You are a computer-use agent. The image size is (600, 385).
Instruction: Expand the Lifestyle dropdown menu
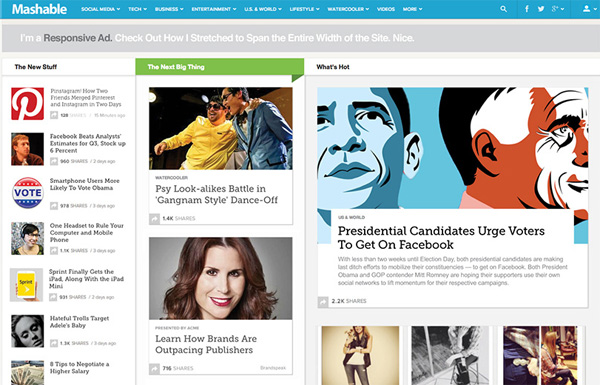305,9
